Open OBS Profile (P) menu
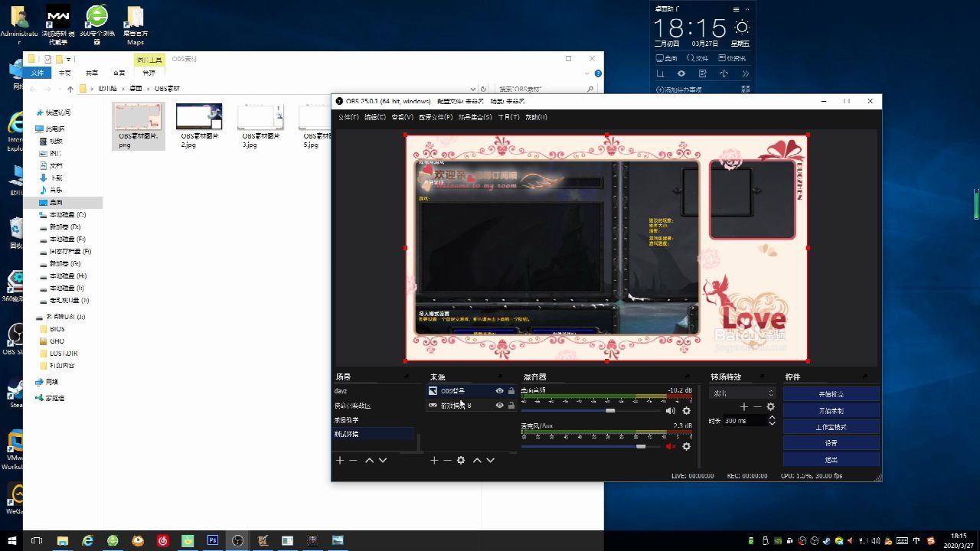The height and width of the screenshot is (551, 980). (436, 117)
